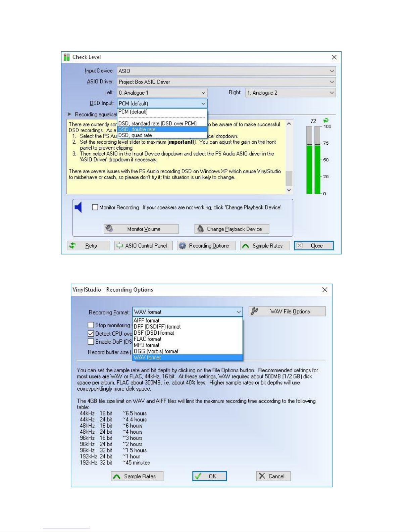
Task: Click the Check Level window title icon
Action: click(67, 57)
